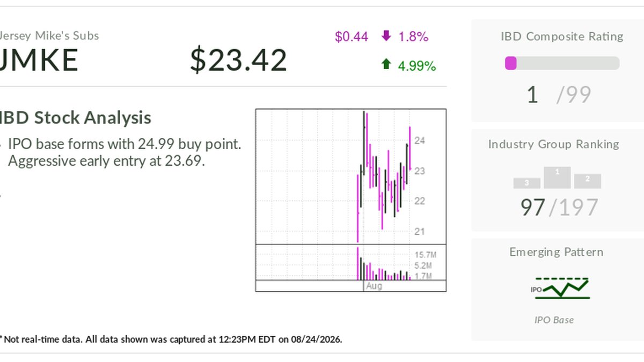The width and height of the screenshot is (644, 362).
Task: Click the number 1 podium block
Action: click(557, 178)
